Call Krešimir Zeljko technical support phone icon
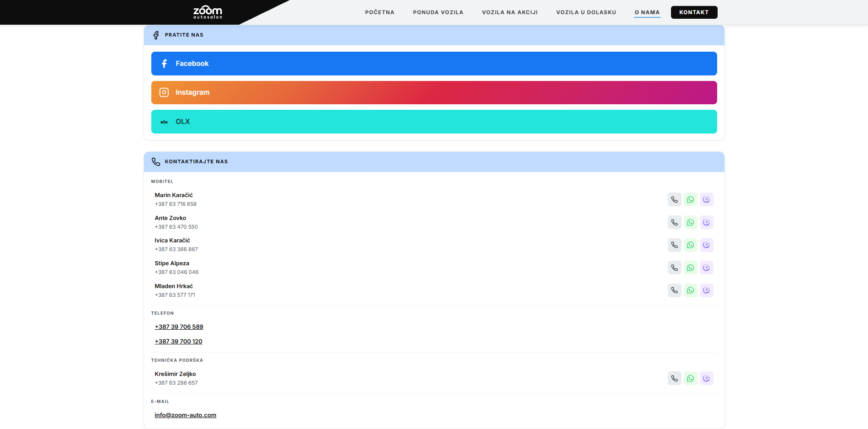The width and height of the screenshot is (868, 429). tap(674, 378)
